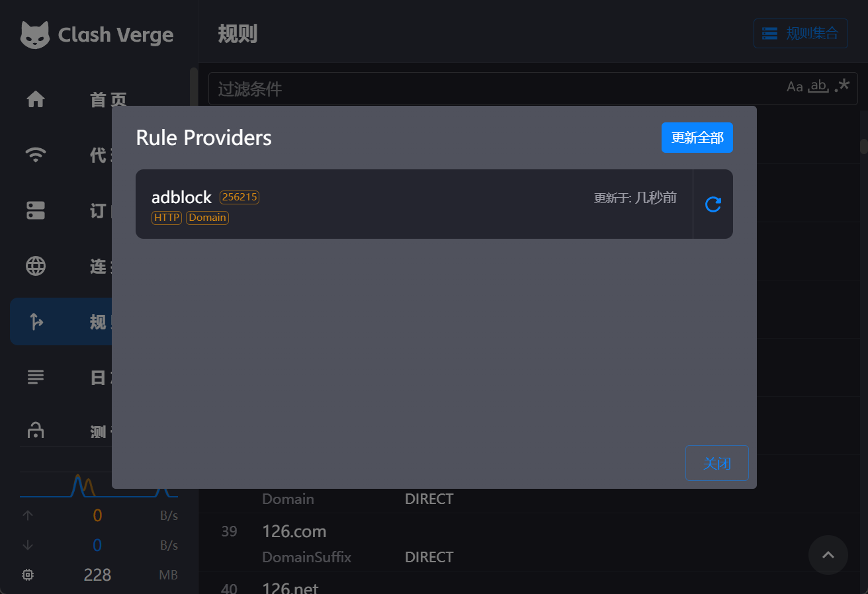Screen dimensions: 868x594
Task: Open subscriptions via the server icon
Action: (x=36, y=210)
